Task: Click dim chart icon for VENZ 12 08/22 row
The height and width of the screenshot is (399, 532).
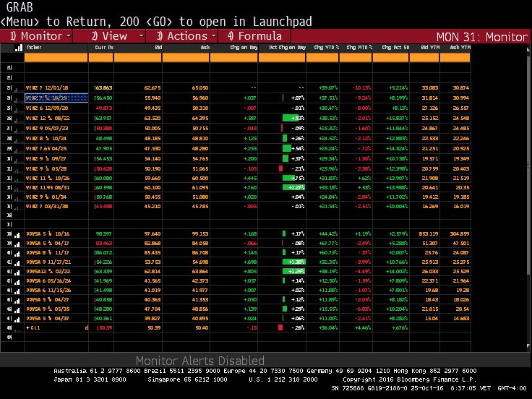Action: click(17, 119)
